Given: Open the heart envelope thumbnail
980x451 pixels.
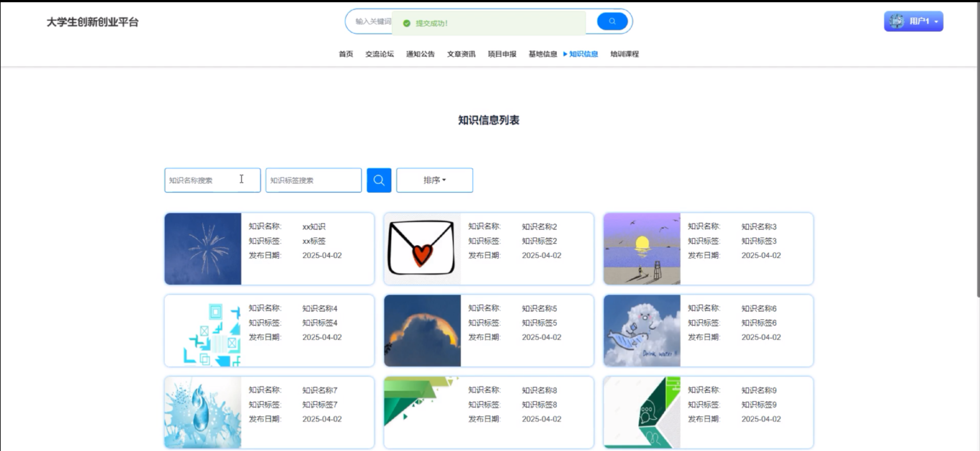Looking at the screenshot, I should tap(422, 248).
